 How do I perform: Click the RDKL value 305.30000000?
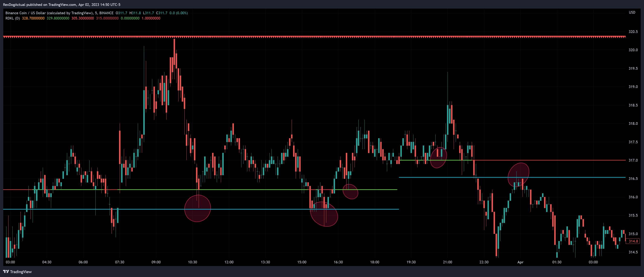tap(83, 18)
